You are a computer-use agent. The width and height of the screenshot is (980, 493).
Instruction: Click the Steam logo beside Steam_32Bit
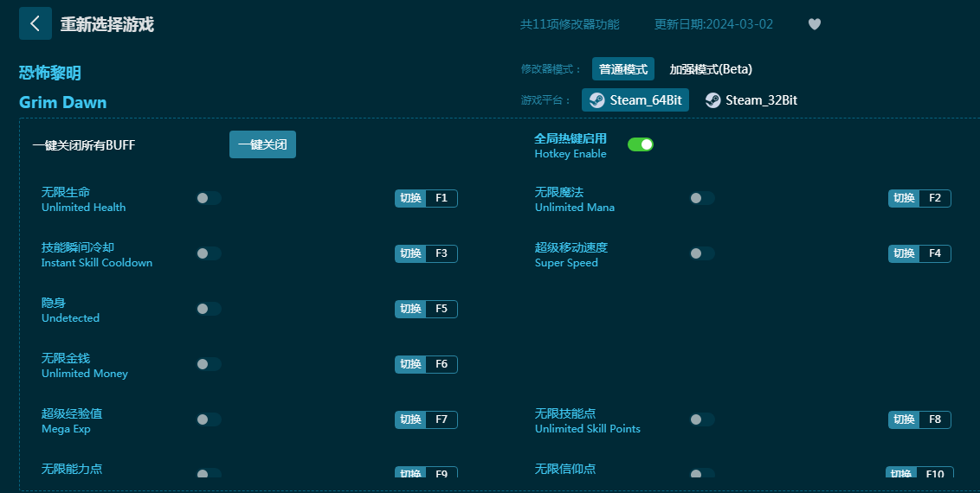click(713, 99)
